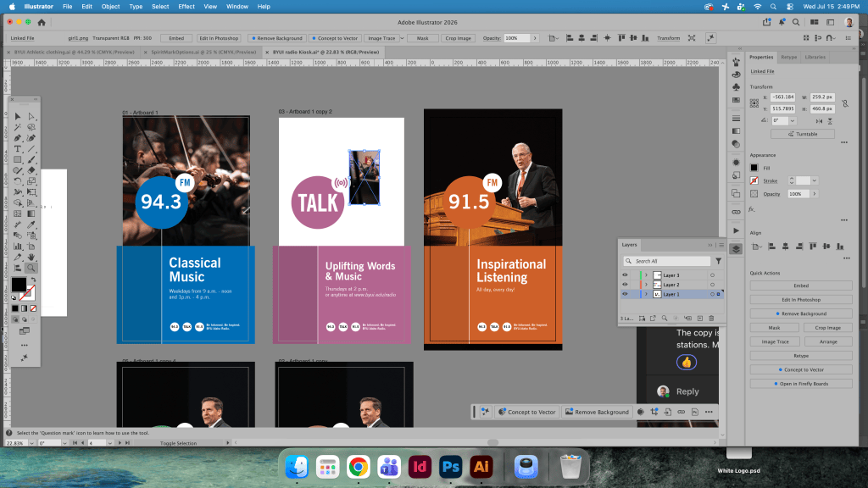Image resolution: width=868 pixels, height=488 pixels.
Task: Select the Eyedropper tool
Action: pos(31,225)
